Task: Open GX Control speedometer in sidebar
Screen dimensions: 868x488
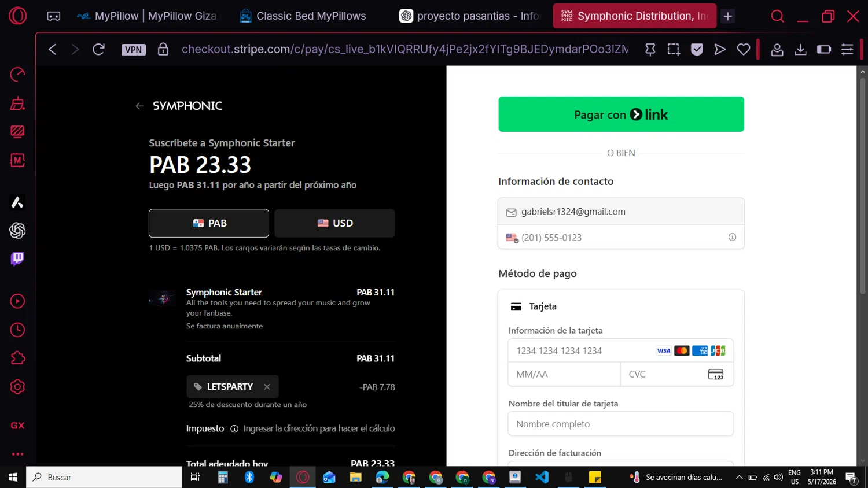Action: [x=17, y=74]
